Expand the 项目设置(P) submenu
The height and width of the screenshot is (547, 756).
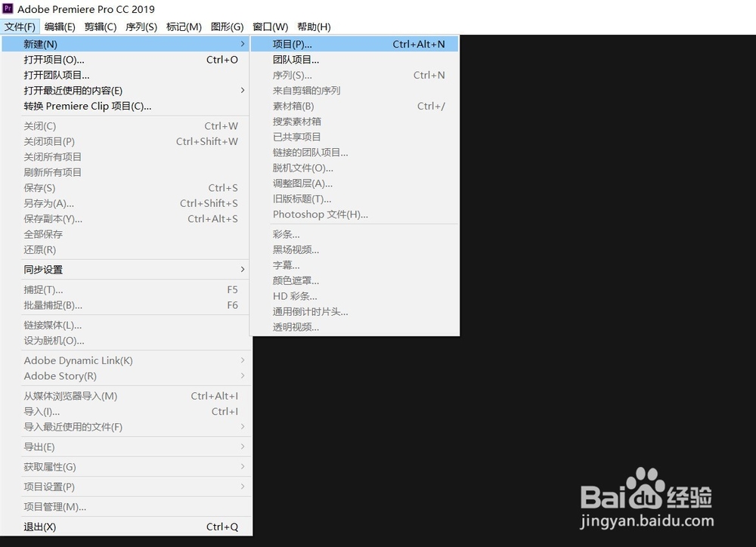click(125, 487)
